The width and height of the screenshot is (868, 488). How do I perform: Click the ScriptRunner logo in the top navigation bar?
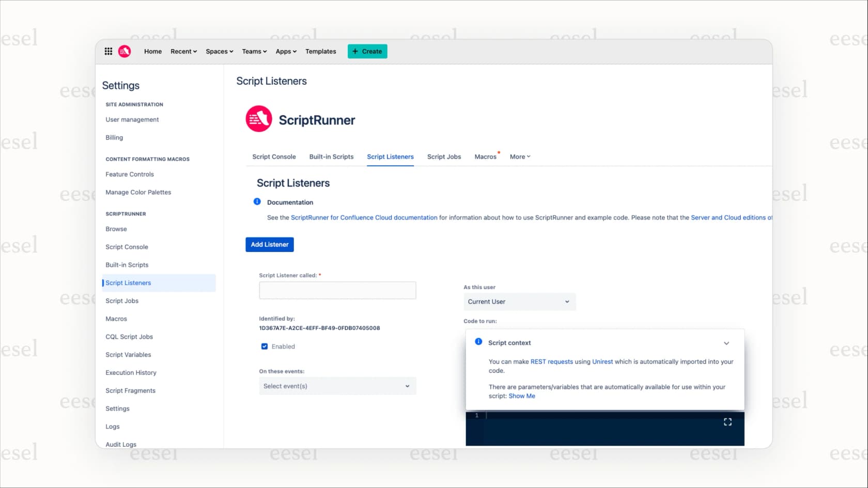click(125, 51)
